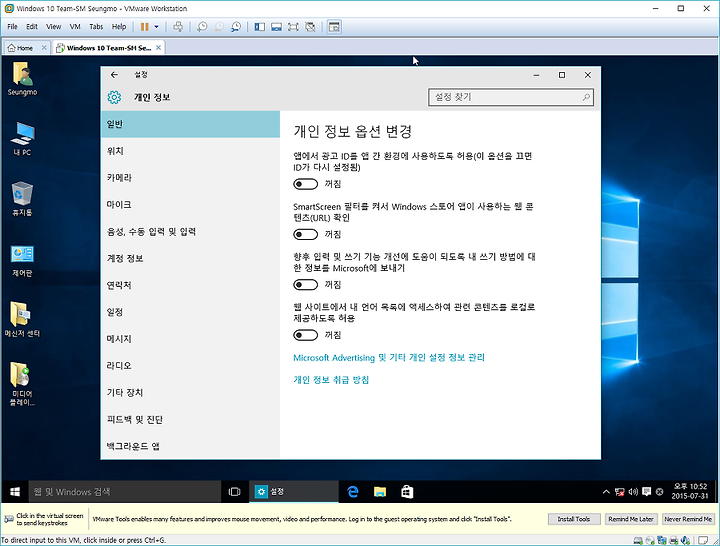
Task: Click the Remind Me Later button
Action: tap(631, 519)
